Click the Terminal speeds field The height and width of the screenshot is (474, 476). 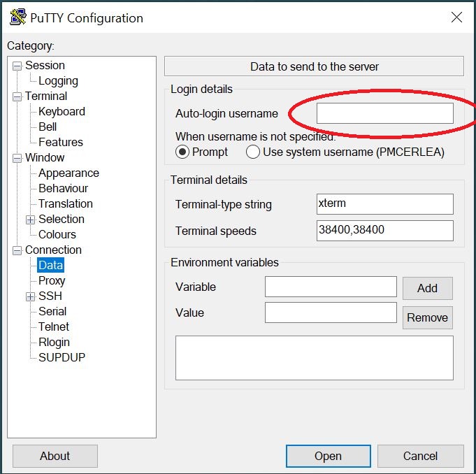385,231
